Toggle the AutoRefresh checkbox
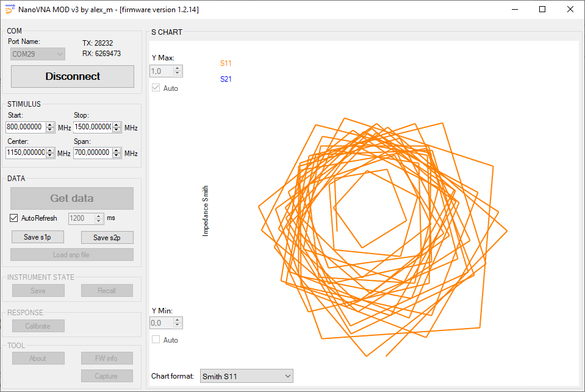This screenshot has width=585, height=392. click(x=14, y=218)
